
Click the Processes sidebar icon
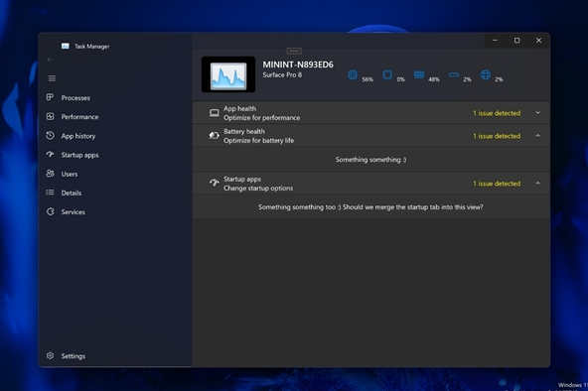50,97
